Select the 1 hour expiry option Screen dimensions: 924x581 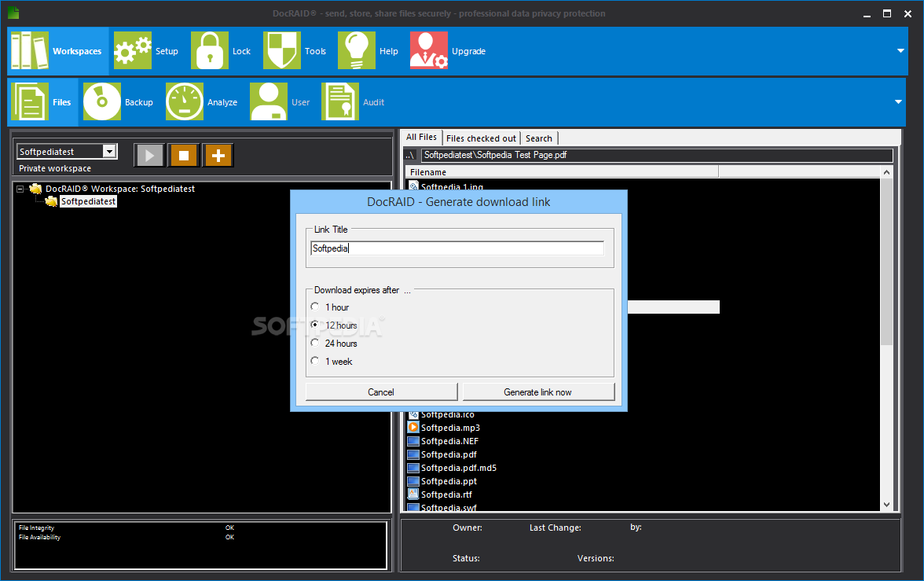tap(314, 307)
